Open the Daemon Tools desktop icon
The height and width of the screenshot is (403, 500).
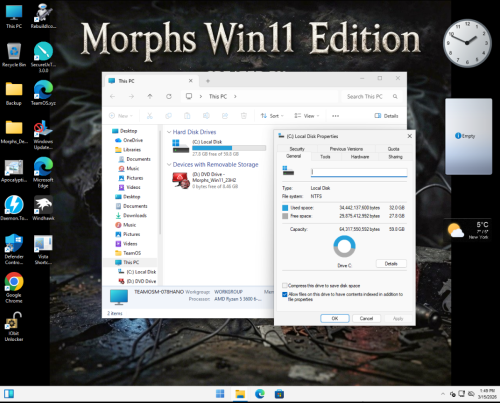click(14, 208)
